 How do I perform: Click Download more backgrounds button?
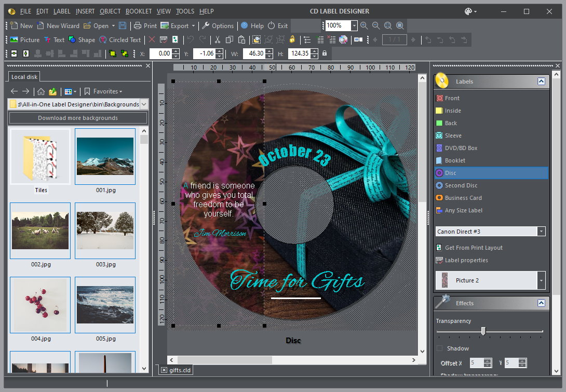[x=78, y=118]
